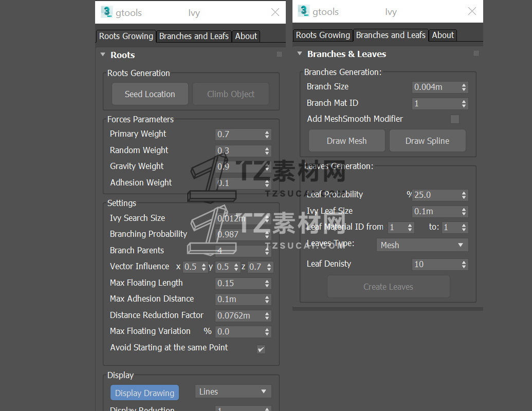Click the Vector Influence z spinner arrows
This screenshot has width=532, height=411.
pyautogui.click(x=269, y=267)
